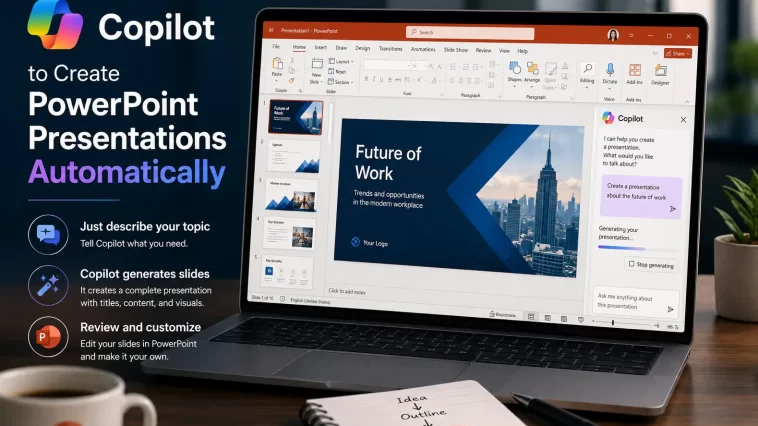The height and width of the screenshot is (426, 758).
Task: Open the font size combo box
Action: click(x=419, y=66)
